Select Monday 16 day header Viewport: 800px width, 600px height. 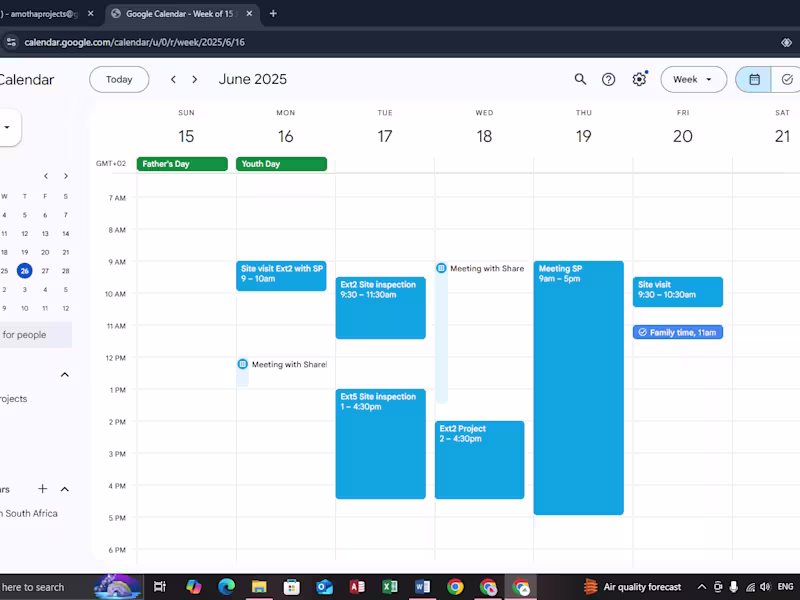tap(286, 136)
